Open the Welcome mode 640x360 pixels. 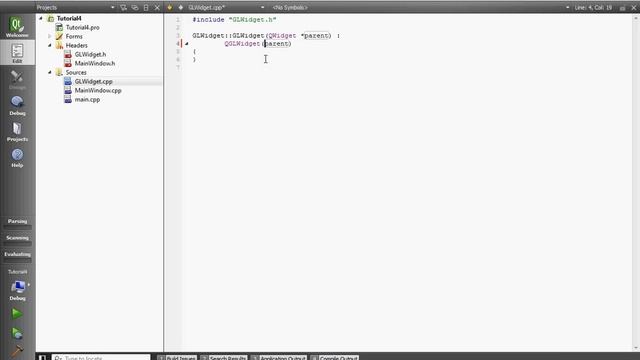pos(17,27)
